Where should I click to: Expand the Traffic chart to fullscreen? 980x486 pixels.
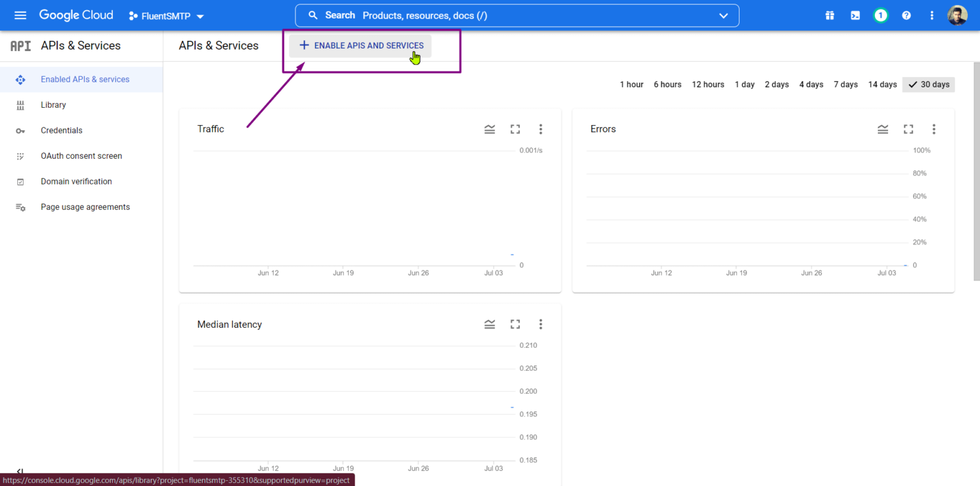(515, 129)
